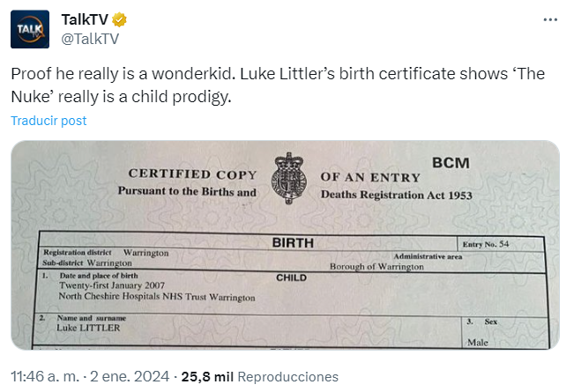Click the Traducir post link
Screen dimensions: 574x392
coord(48,121)
